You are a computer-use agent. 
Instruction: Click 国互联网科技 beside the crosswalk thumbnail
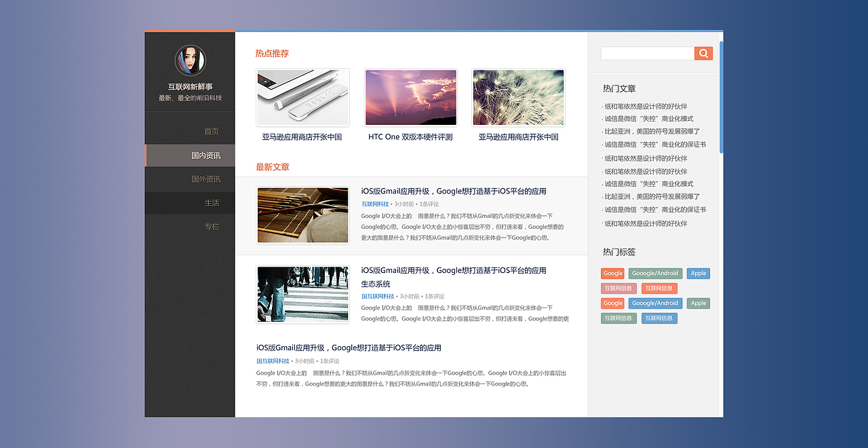pyautogui.click(x=378, y=297)
